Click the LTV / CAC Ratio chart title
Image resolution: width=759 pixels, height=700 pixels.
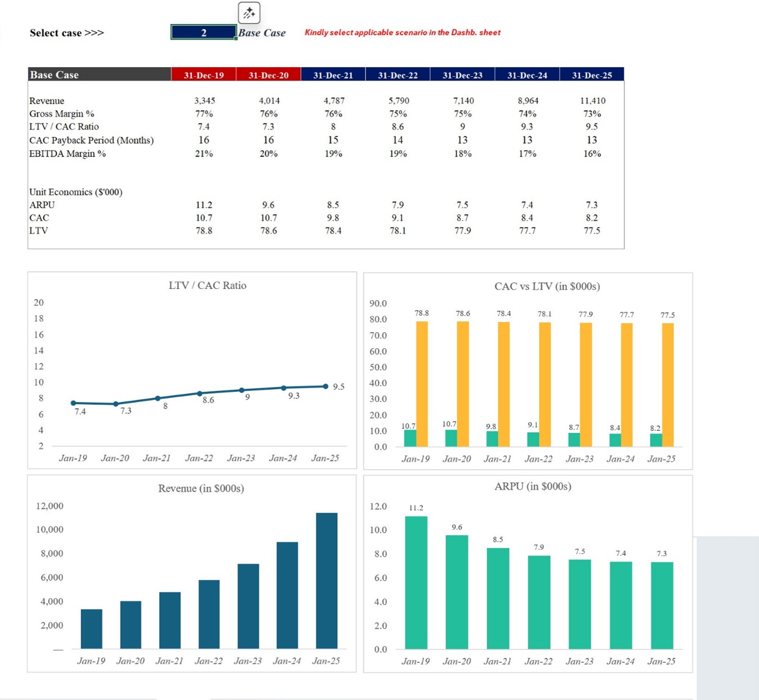207,285
